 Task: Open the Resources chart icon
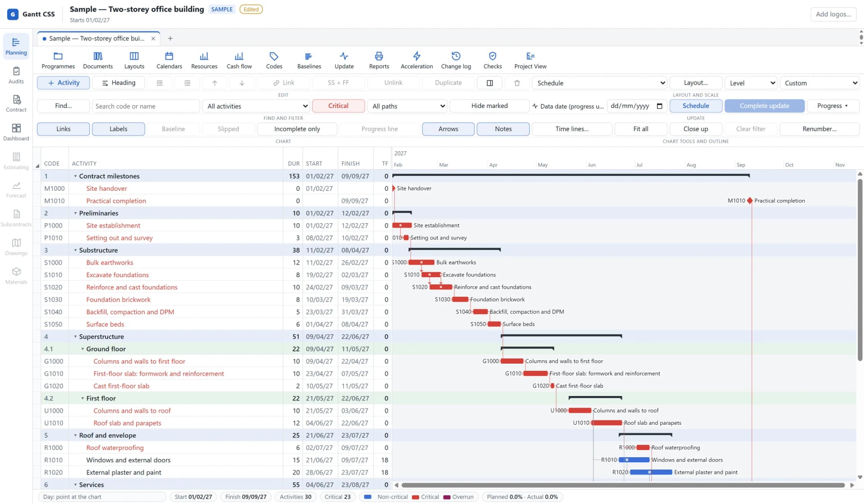tap(204, 60)
